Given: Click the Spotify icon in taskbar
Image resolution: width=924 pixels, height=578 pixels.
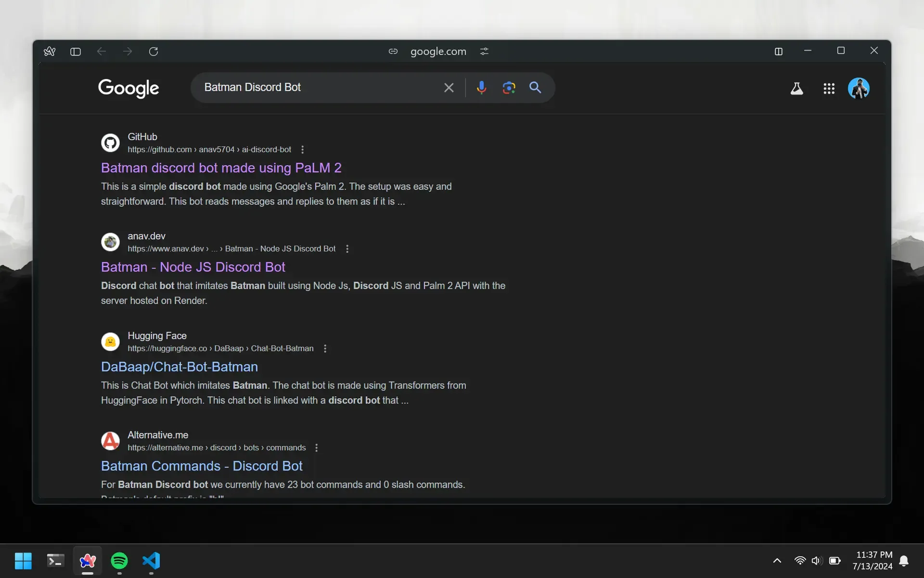Looking at the screenshot, I should [x=119, y=561].
